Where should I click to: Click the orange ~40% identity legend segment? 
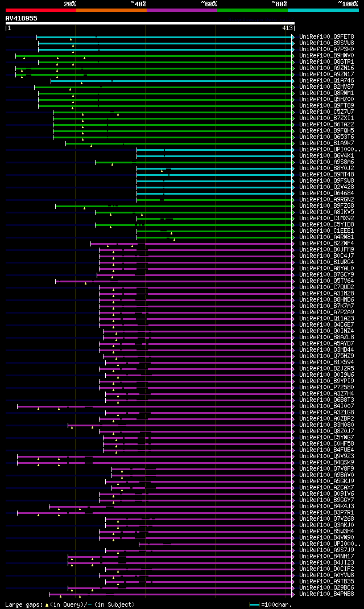pos(111,10)
